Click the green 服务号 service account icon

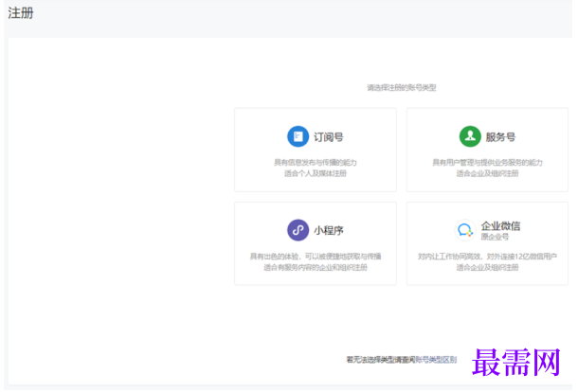tap(470, 136)
